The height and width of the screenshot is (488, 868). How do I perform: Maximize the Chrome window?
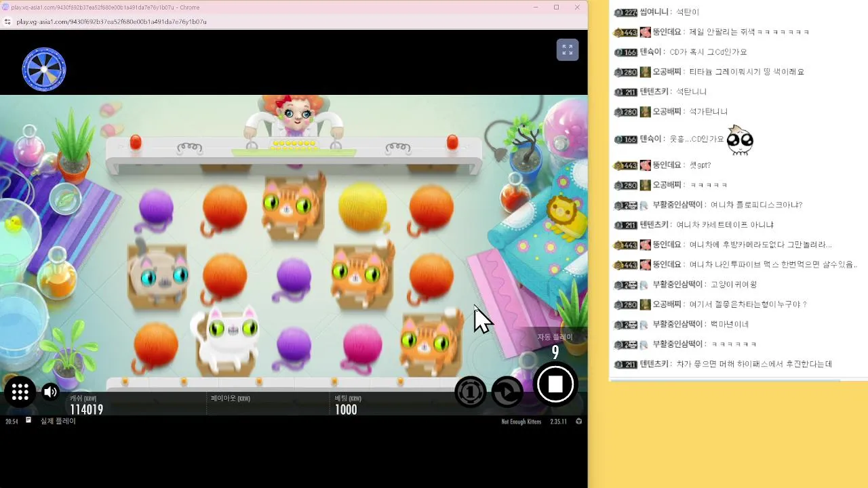click(557, 7)
